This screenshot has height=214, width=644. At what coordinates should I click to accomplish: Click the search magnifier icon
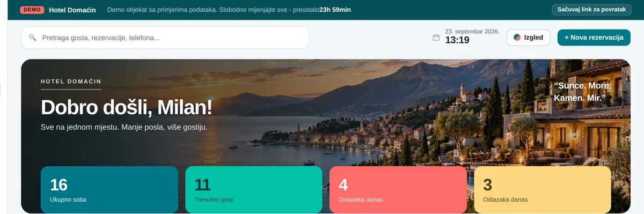click(x=32, y=38)
